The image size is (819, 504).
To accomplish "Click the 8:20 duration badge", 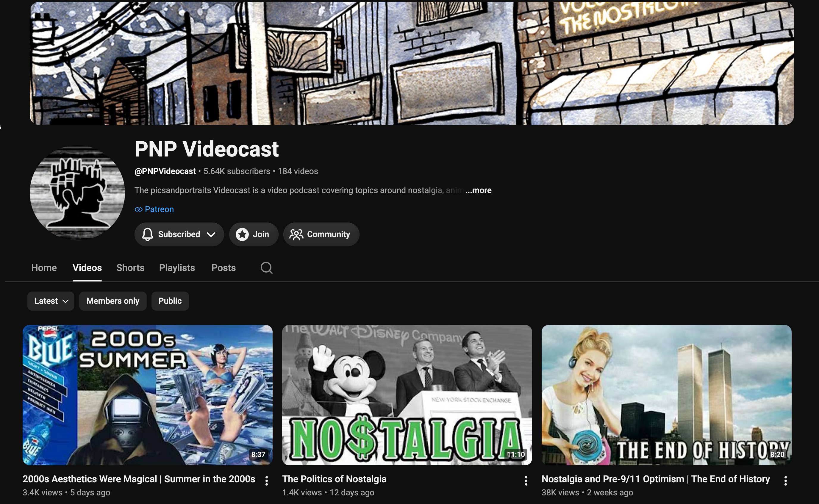I will [x=777, y=454].
